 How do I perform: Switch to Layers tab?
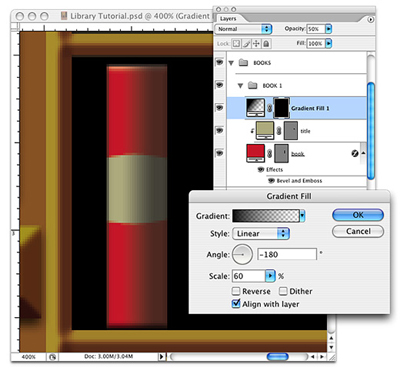click(228, 19)
